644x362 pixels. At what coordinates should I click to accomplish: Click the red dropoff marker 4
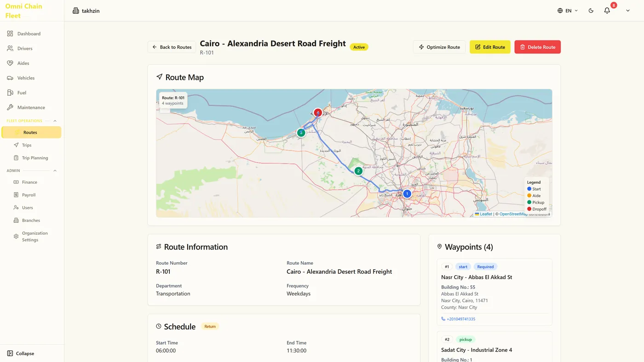point(317,113)
